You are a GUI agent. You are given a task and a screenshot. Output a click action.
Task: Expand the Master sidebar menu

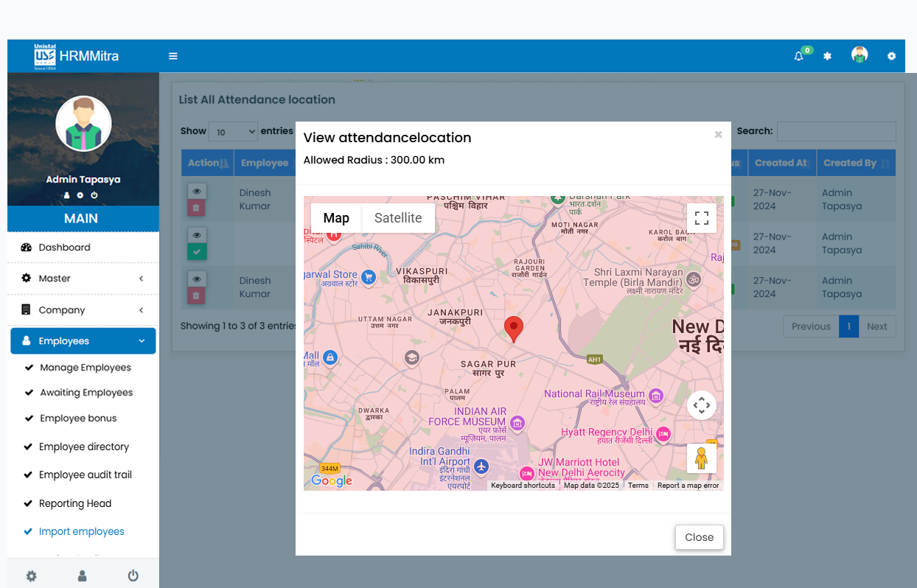coord(83,279)
